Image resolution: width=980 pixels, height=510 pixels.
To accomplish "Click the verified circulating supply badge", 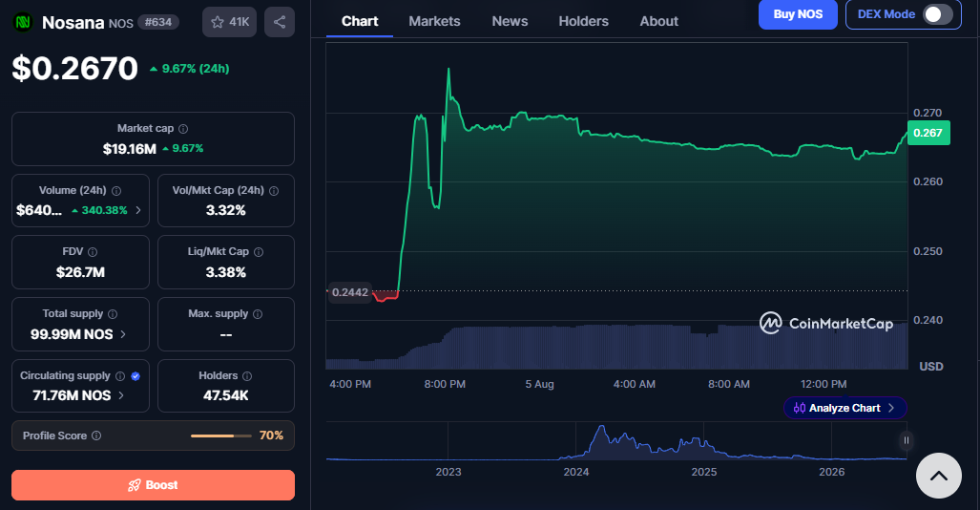I will click(x=136, y=376).
